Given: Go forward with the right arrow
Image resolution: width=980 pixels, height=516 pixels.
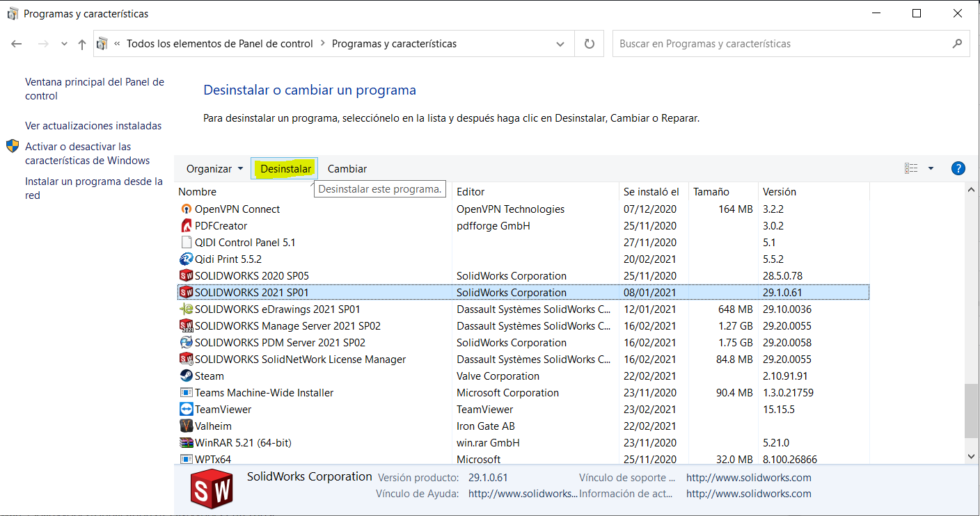Looking at the screenshot, I should pyautogui.click(x=43, y=44).
